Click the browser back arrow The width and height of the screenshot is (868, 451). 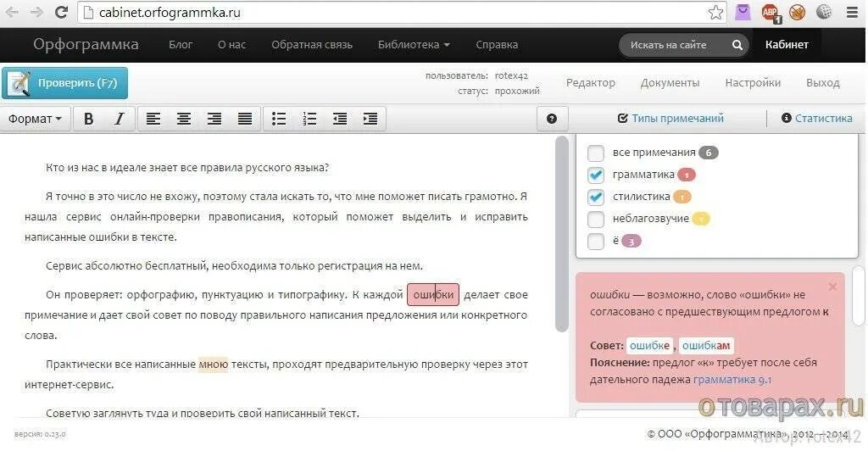point(12,12)
